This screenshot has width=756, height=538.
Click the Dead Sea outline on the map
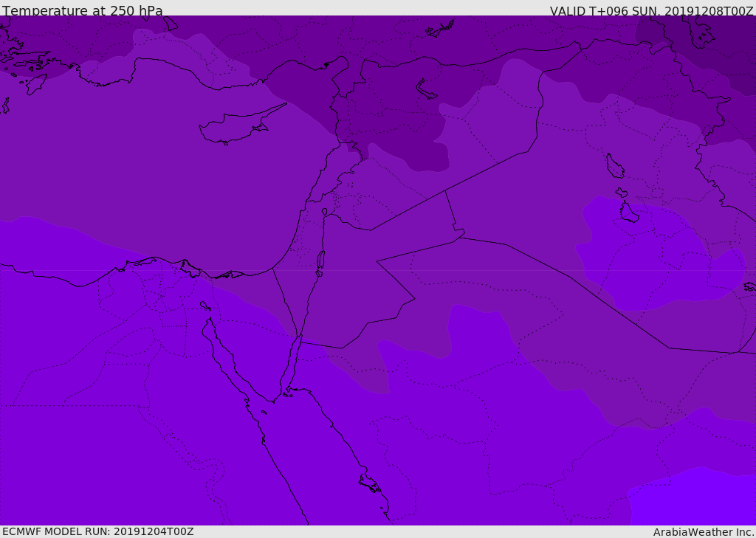pyautogui.click(x=320, y=263)
